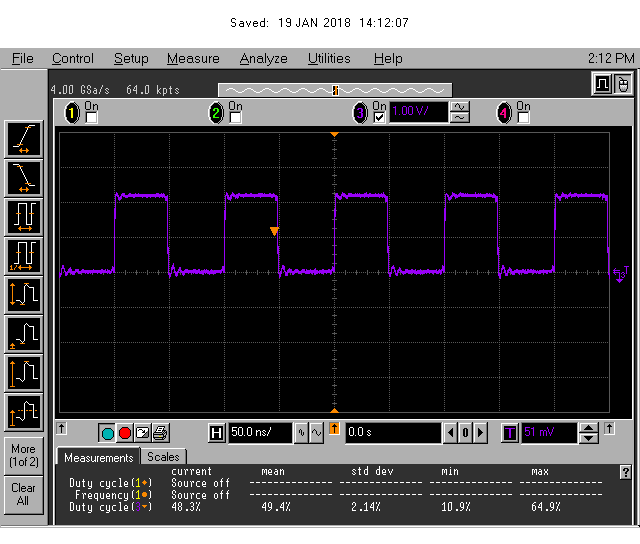Open the Control menu
Viewport: 640px width, 544px height.
pos(73,59)
